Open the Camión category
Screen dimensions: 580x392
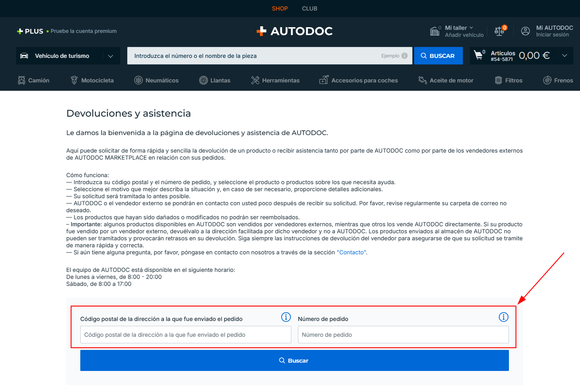[x=33, y=80]
